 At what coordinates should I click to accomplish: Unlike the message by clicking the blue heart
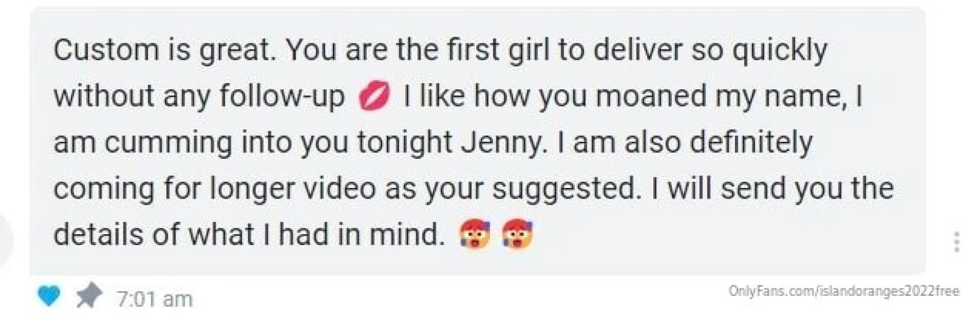(48, 295)
